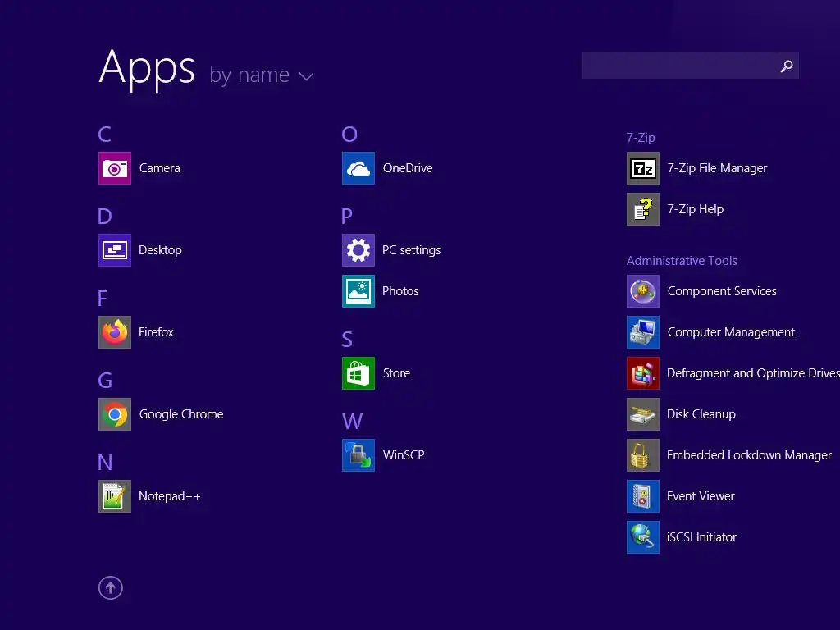Open the 7-Zip Help icon
840x630 pixels.
click(643, 209)
